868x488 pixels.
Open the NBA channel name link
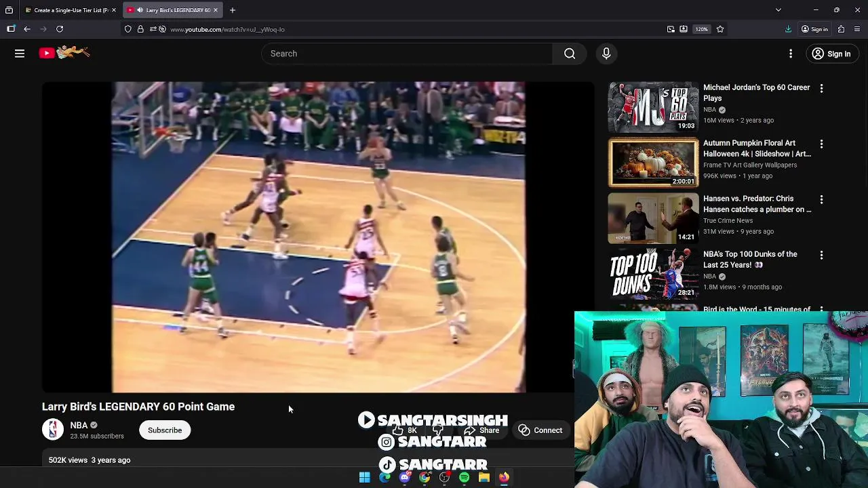pyautogui.click(x=79, y=425)
